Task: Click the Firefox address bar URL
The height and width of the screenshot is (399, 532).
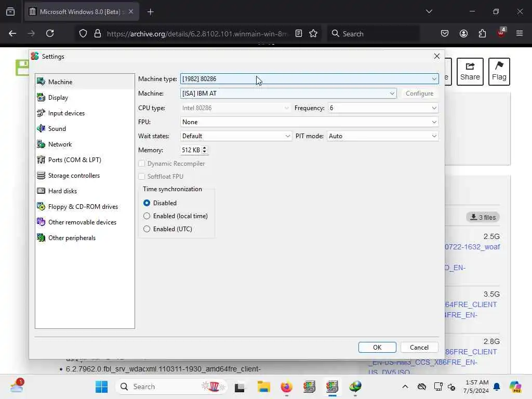Action: pos(197,34)
